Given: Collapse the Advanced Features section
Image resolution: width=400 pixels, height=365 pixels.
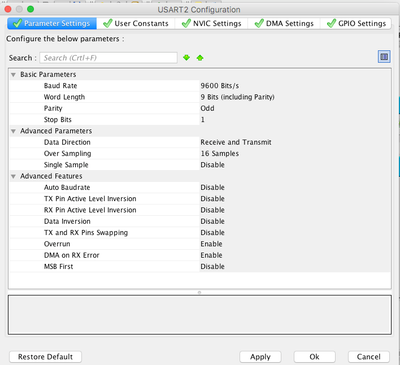Looking at the screenshot, I should (13, 176).
